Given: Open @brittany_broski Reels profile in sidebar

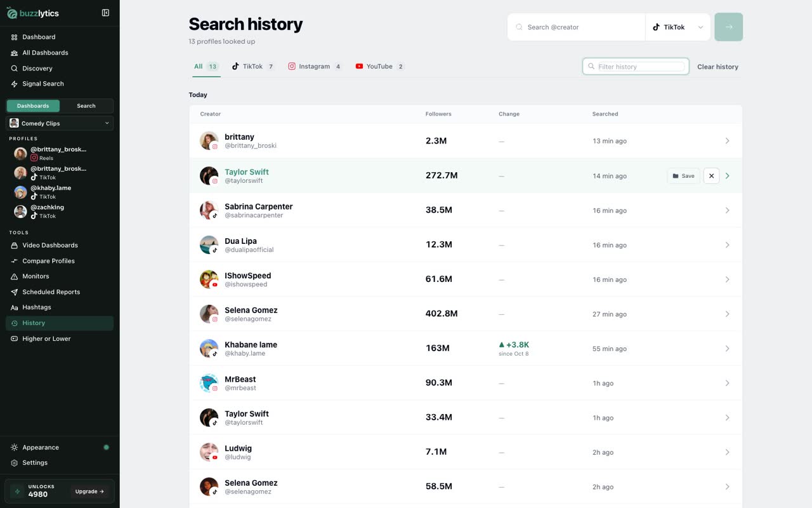Looking at the screenshot, I should [60, 154].
